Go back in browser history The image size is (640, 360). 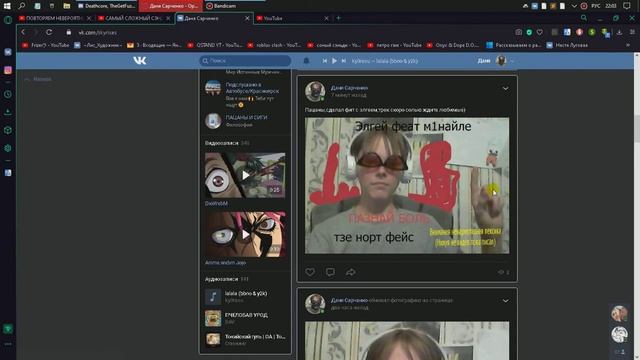[x=23, y=32]
